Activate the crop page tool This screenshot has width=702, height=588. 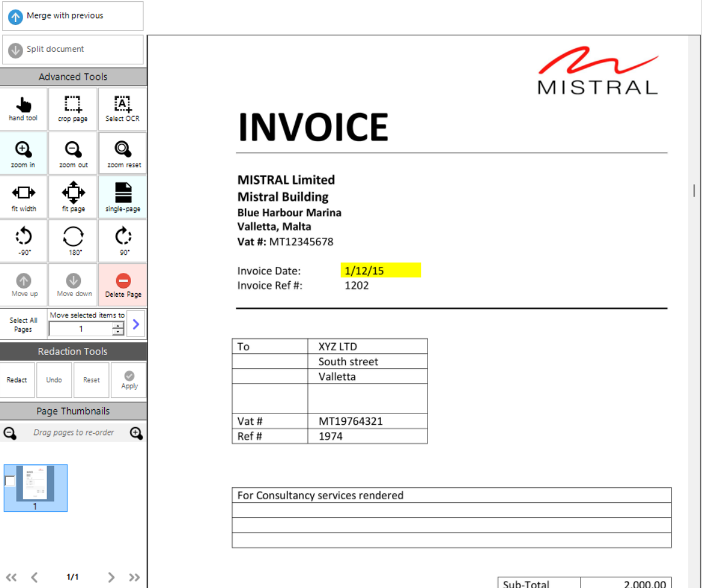[x=73, y=109]
